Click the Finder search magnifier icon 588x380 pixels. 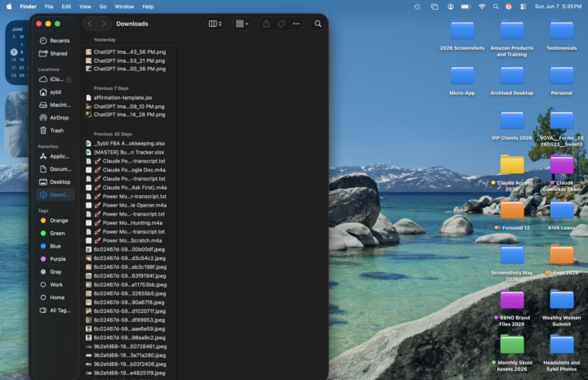(318, 24)
